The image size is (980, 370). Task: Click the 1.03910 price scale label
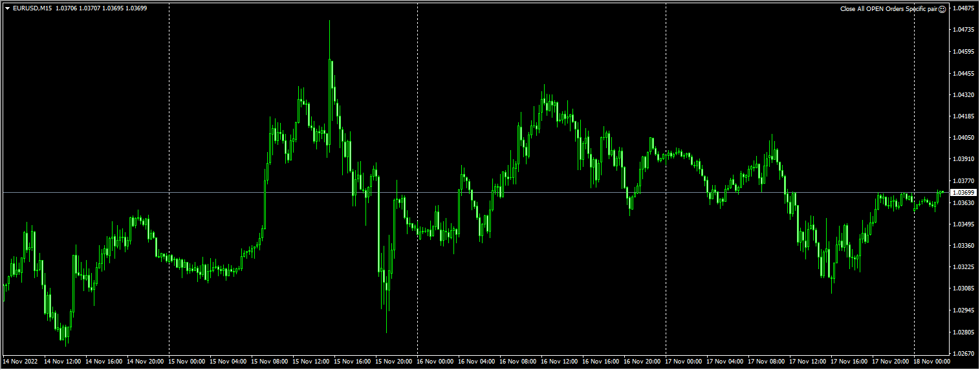point(964,159)
